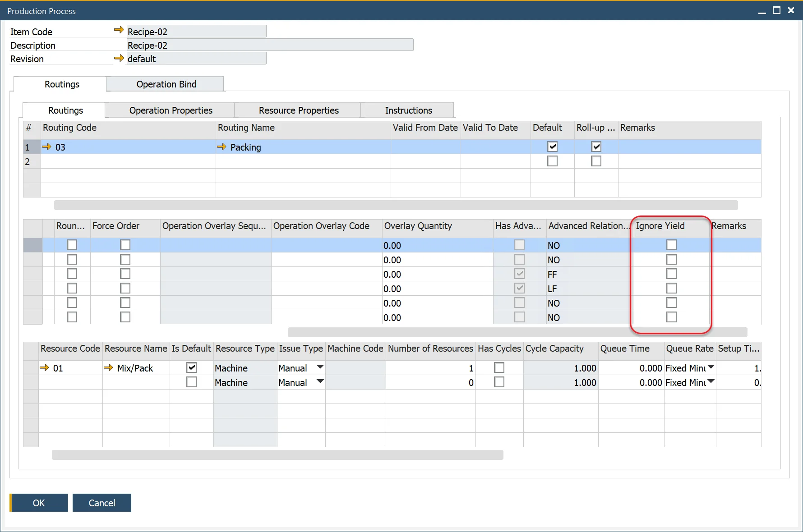The width and height of the screenshot is (803, 532).
Task: Click the link arrow for resource 01
Action: click(44, 367)
